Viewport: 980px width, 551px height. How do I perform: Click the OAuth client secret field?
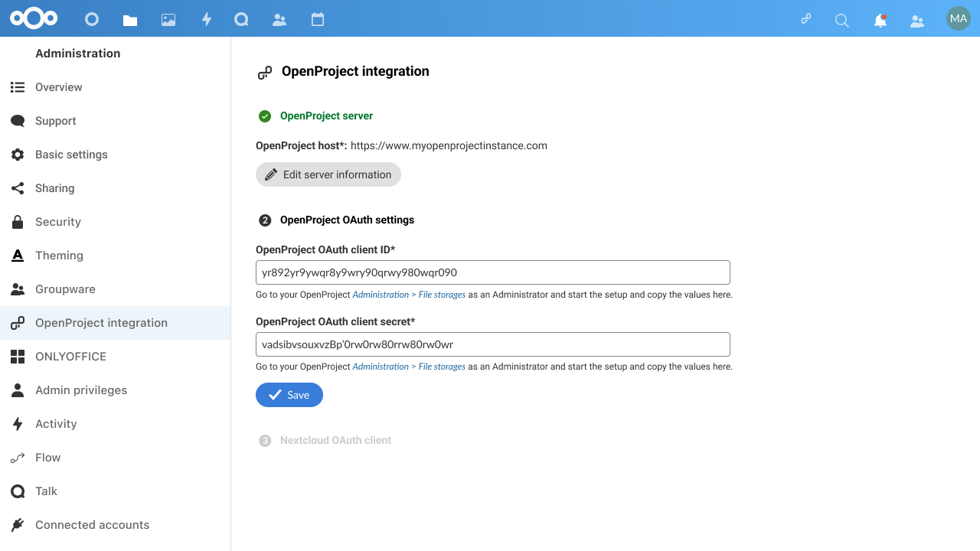[x=492, y=344]
